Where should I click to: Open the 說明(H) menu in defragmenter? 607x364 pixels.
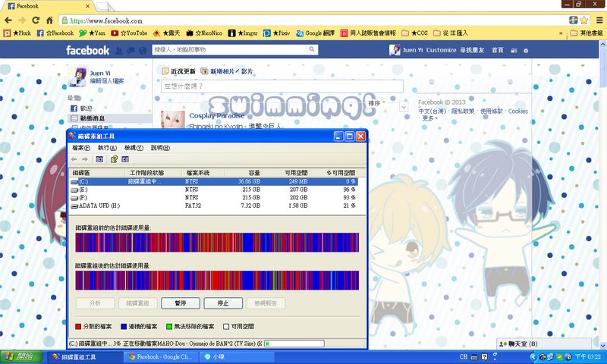160,148
